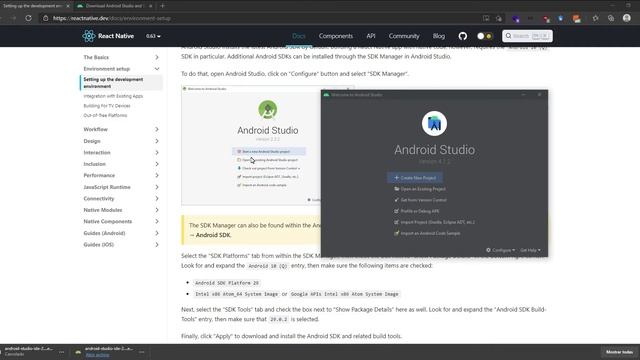Open Building For TV Devices page

[107, 106]
